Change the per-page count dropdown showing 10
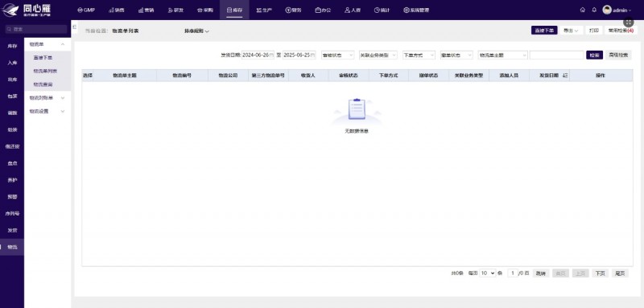 [x=488, y=273]
